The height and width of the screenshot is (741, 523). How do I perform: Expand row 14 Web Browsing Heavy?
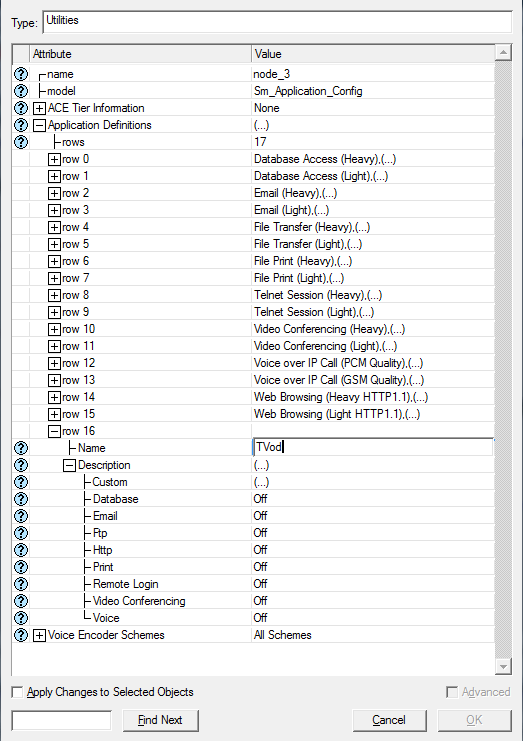(54, 398)
